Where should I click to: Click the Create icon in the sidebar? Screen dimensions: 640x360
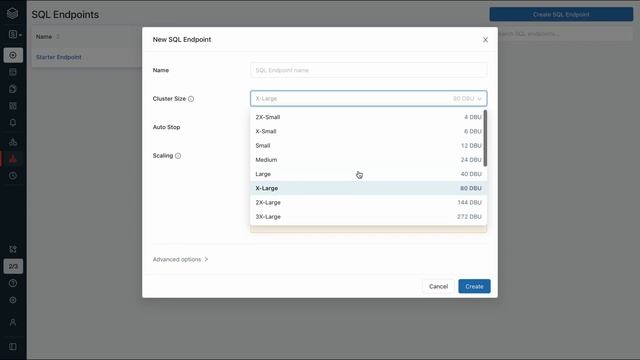[x=13, y=55]
